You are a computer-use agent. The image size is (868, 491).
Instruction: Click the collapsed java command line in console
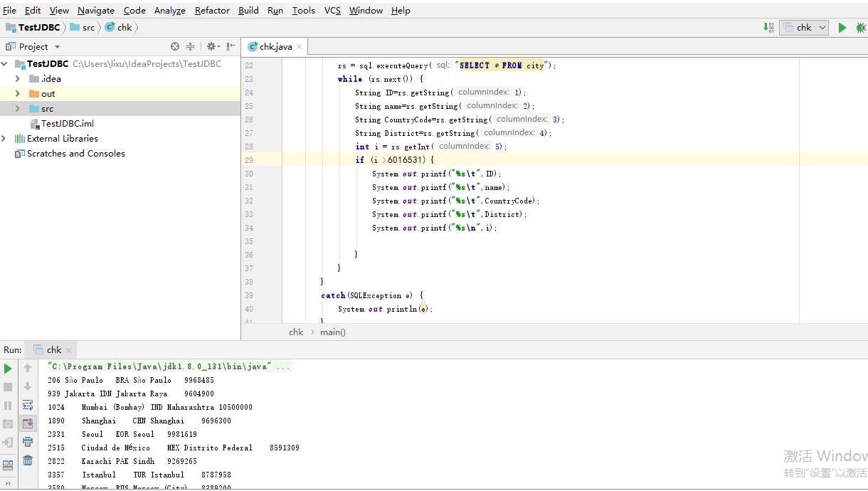(169, 366)
